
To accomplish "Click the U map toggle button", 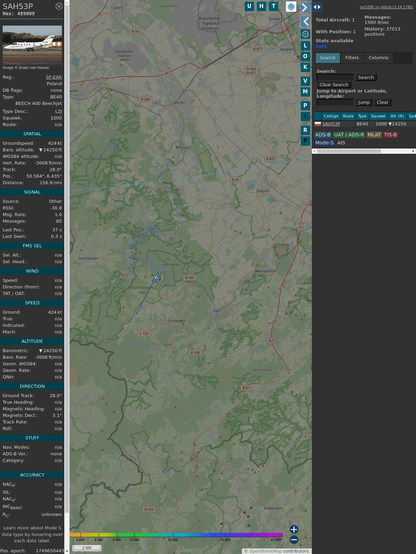I will pos(250,6).
